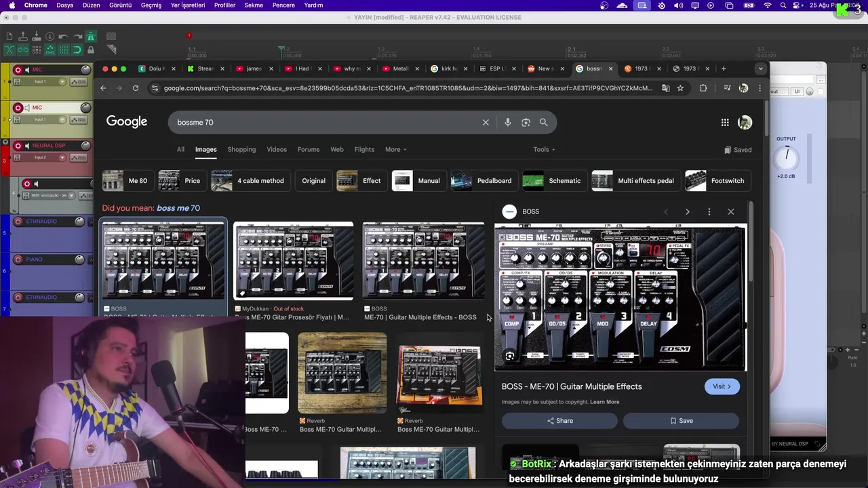The height and width of the screenshot is (488, 868).
Task: Open the More results dropdown
Action: coord(396,150)
